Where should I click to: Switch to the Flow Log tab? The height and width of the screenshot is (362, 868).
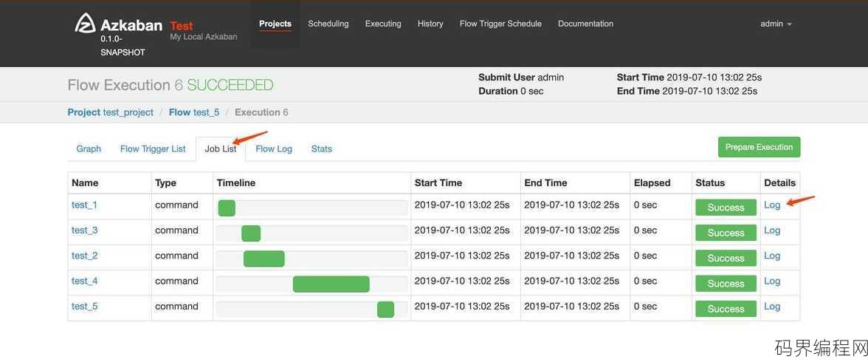[x=273, y=148]
